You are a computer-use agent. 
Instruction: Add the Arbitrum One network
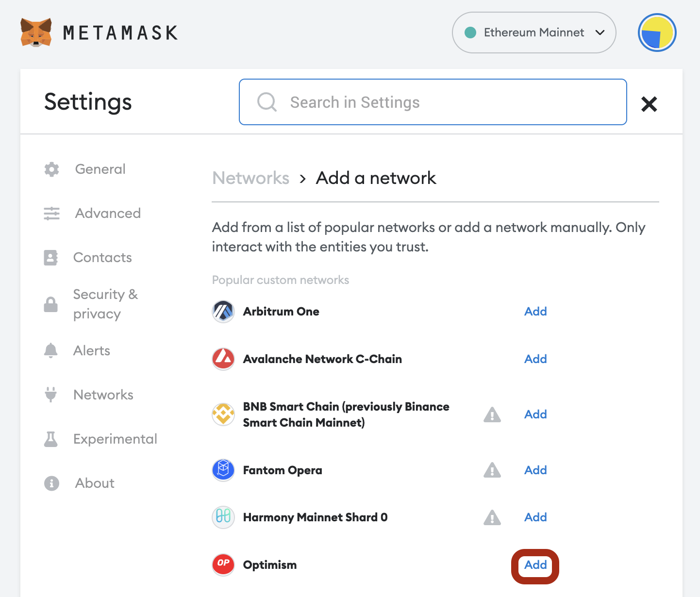[535, 312]
